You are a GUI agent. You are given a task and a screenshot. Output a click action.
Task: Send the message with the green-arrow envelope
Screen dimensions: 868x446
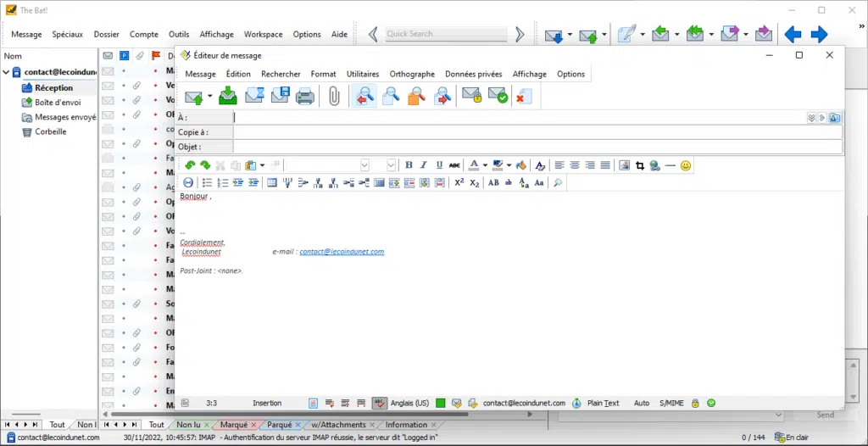pyautogui.click(x=194, y=97)
